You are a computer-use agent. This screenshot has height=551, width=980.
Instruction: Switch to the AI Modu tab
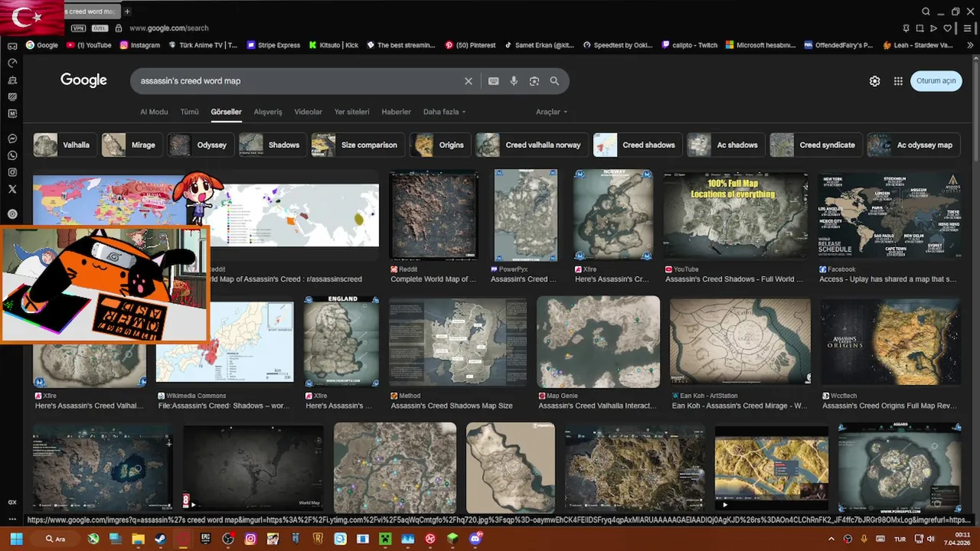[x=154, y=112]
